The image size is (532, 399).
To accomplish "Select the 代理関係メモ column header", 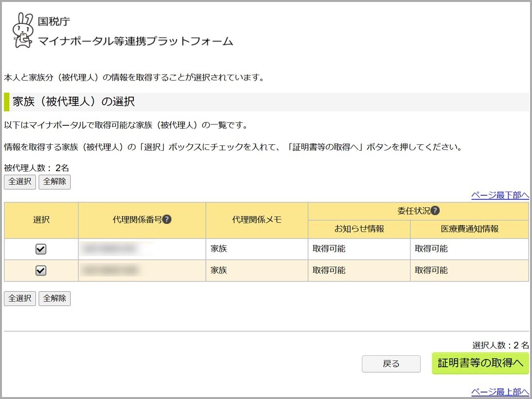I will [257, 220].
